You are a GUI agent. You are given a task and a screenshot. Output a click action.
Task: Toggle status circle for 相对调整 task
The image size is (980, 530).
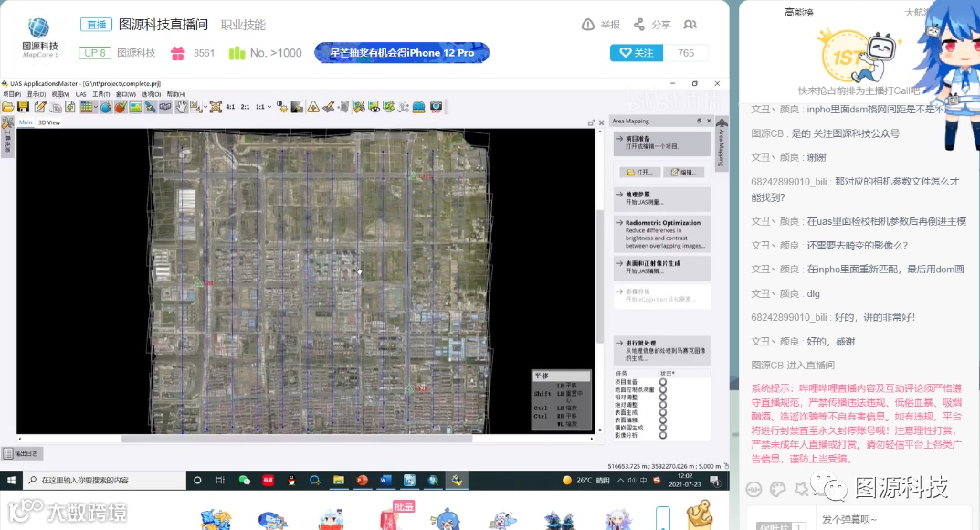[x=662, y=397]
